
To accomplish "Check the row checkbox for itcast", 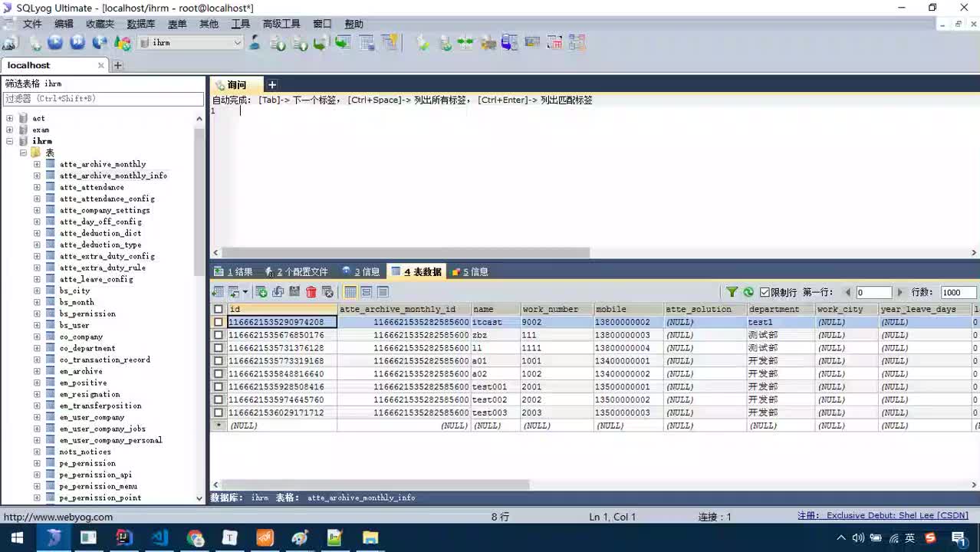I will pos(219,322).
